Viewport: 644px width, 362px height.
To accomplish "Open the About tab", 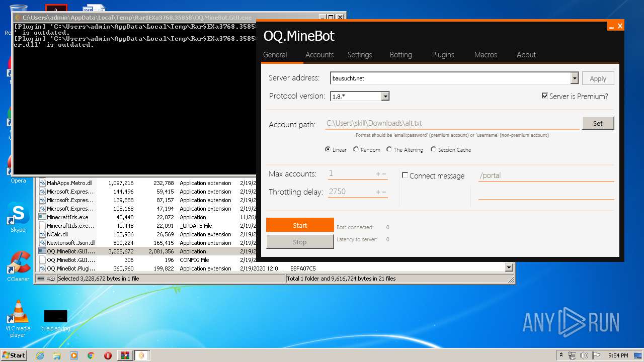I will (526, 55).
